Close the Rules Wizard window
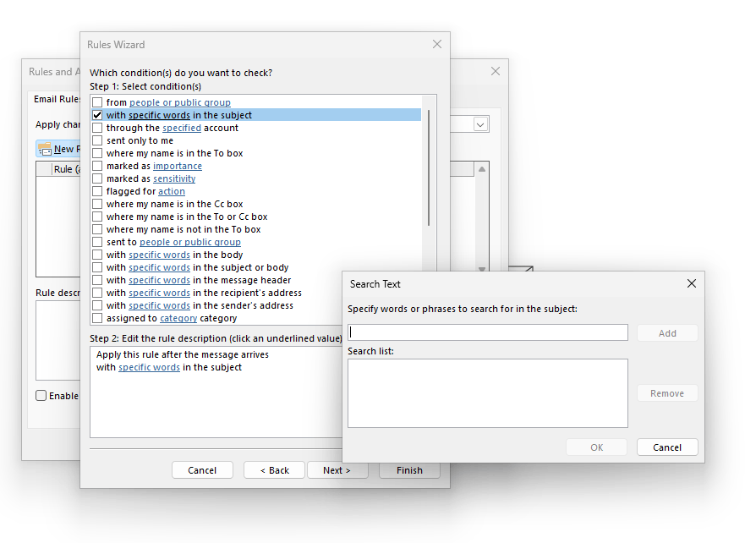 (x=437, y=44)
